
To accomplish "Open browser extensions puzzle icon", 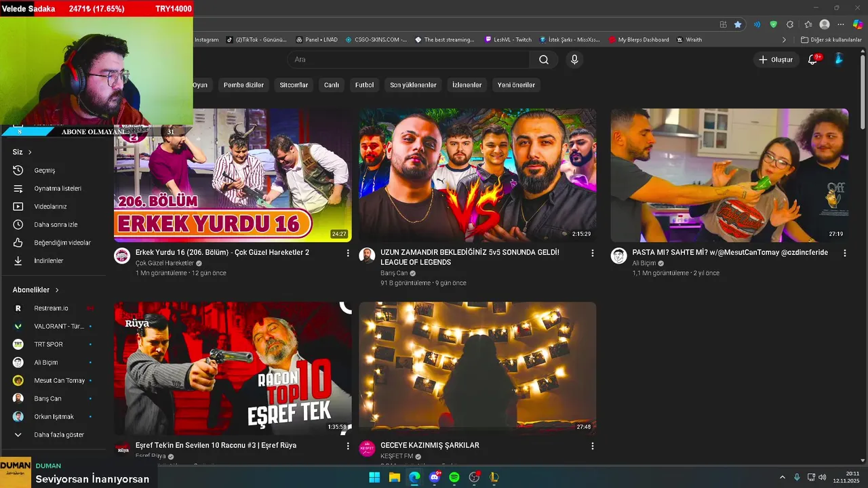I will click(790, 24).
